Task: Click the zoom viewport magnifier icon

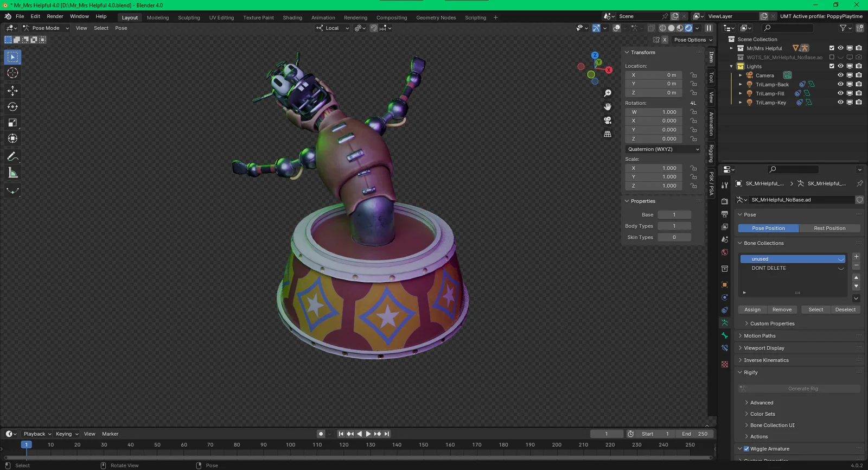Action: 608,93
